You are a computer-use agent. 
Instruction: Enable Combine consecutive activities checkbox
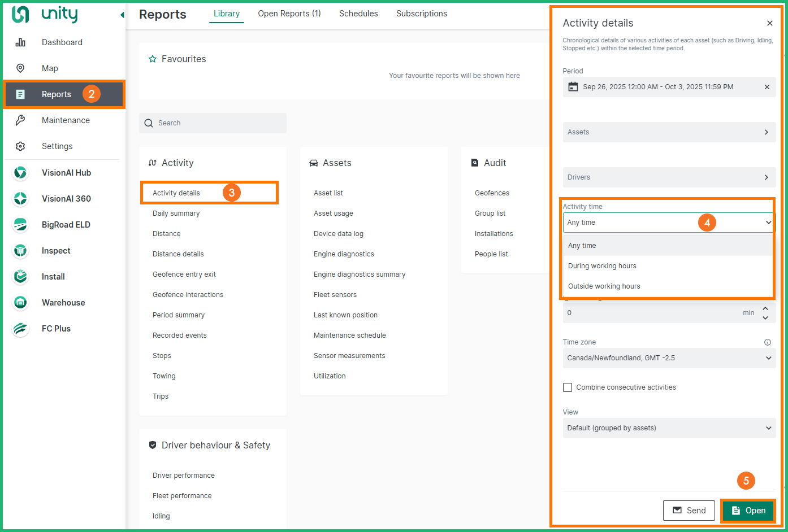568,387
